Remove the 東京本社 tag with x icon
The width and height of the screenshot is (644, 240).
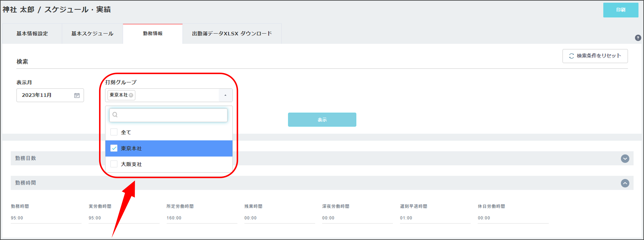[131, 95]
